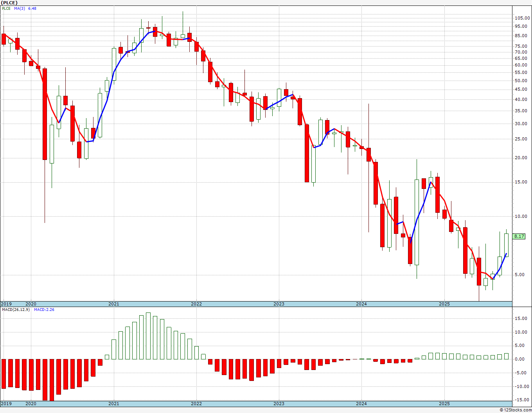Click 2021 on the MACD panel time axis
This screenshot has width=532, height=413.
(114, 404)
